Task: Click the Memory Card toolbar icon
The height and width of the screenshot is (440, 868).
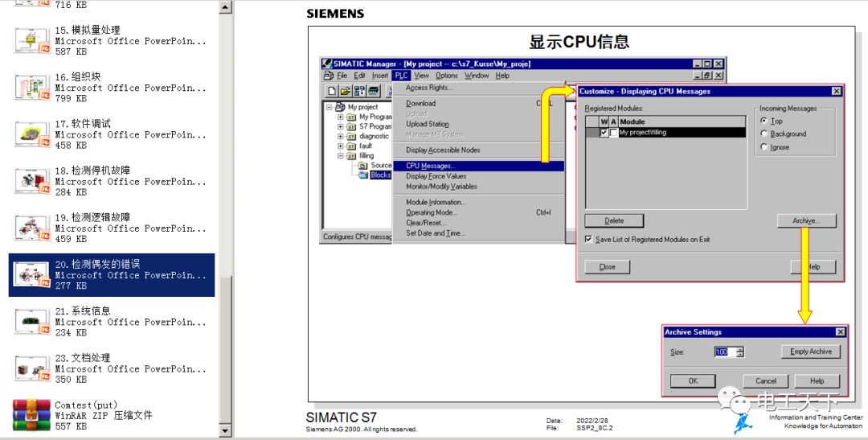Action: click(x=374, y=91)
